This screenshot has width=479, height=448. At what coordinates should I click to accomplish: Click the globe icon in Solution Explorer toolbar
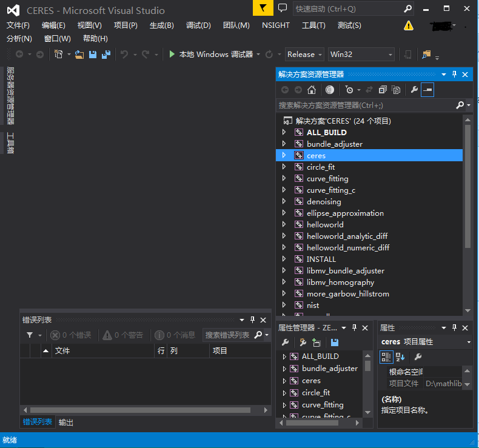(x=329, y=90)
